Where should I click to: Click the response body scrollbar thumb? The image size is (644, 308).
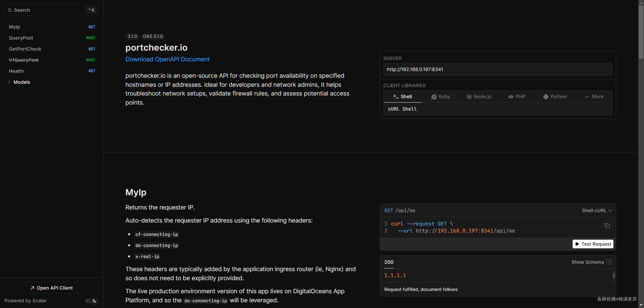click(614, 275)
